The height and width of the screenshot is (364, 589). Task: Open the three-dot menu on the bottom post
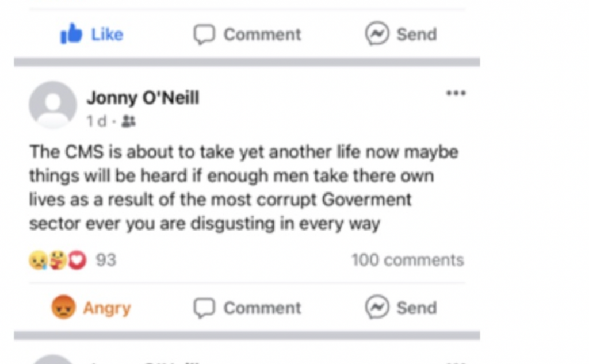pos(456,361)
